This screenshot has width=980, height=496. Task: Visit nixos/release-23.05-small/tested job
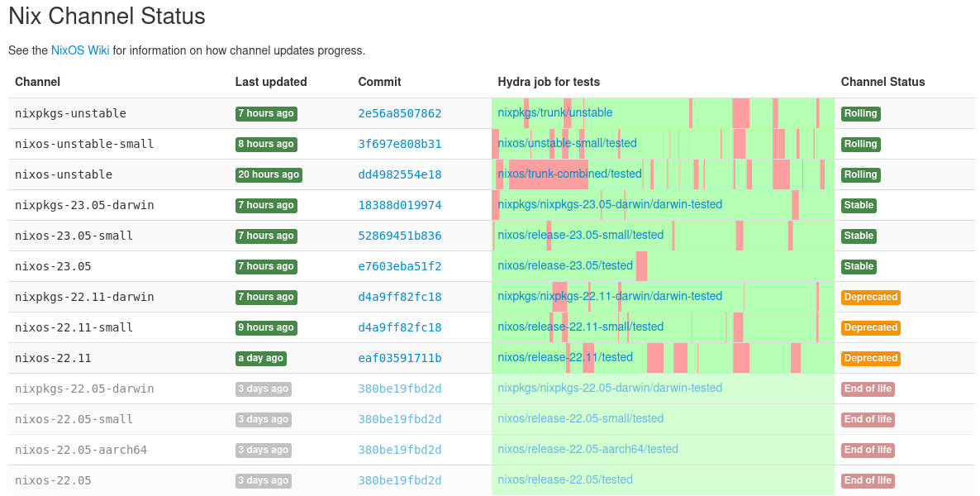tap(580, 235)
